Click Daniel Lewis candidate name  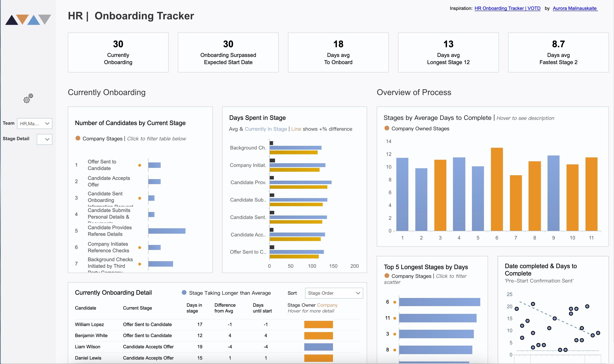click(x=88, y=358)
